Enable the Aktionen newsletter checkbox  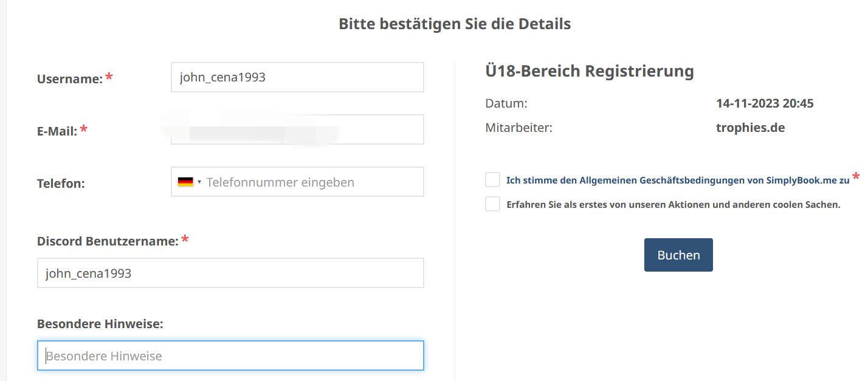click(492, 204)
